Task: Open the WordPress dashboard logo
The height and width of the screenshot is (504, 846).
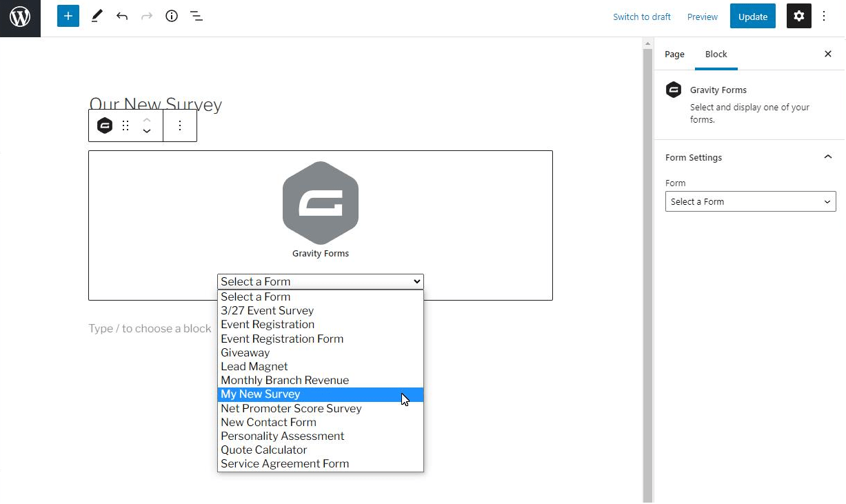Action: click(x=20, y=17)
